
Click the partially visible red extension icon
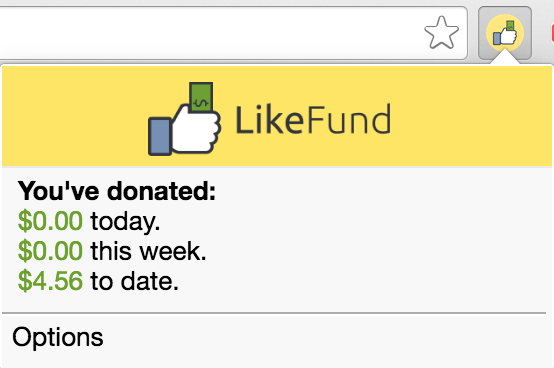[x=552, y=34]
